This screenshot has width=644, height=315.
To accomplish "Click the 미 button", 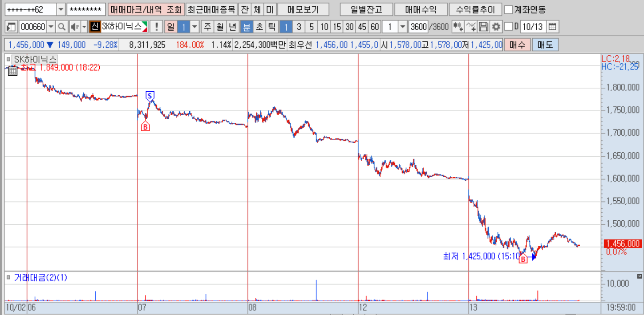I will tap(270, 9).
